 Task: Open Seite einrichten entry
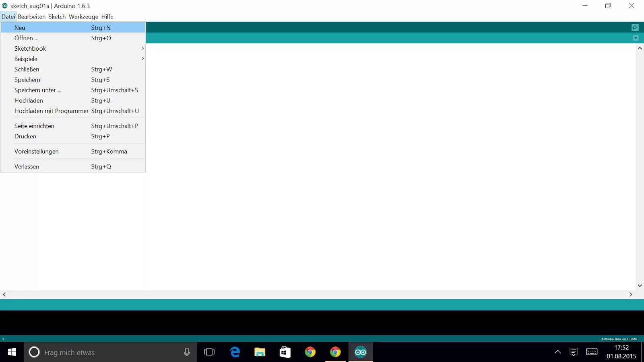[x=73, y=126]
